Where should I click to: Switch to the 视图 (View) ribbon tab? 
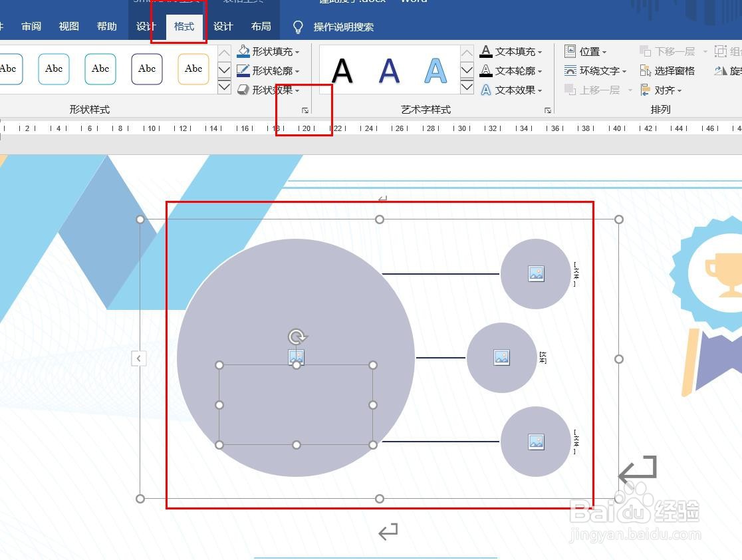pos(68,27)
